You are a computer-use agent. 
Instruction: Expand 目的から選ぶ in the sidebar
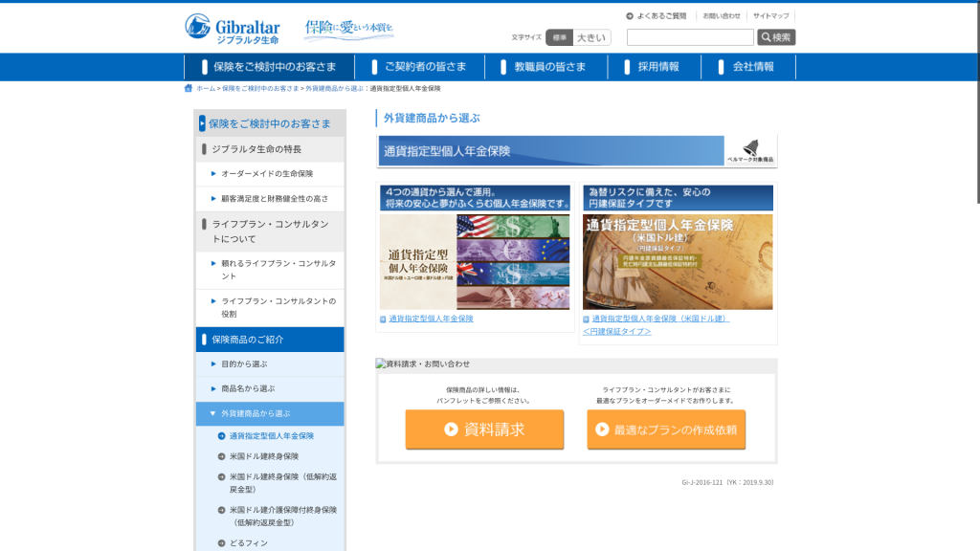tap(270, 364)
